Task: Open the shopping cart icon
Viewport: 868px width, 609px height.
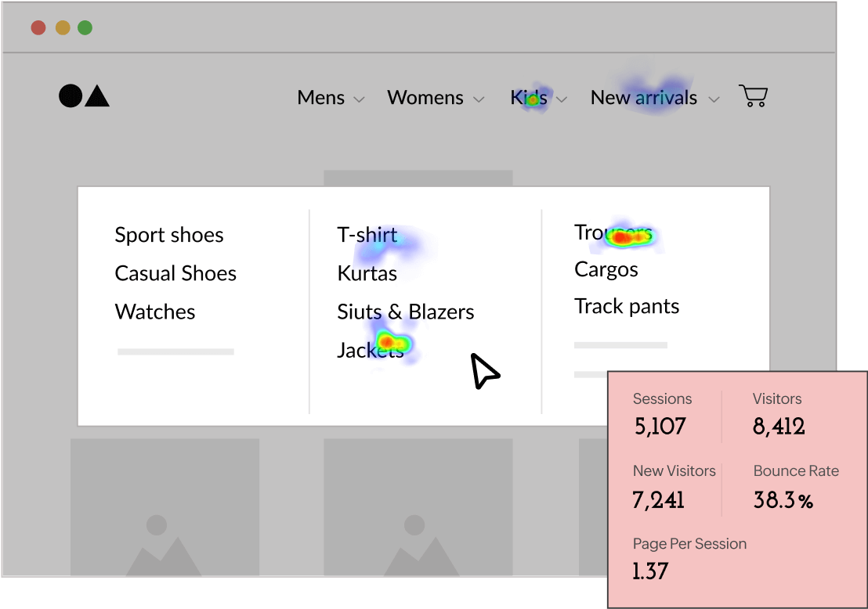Action: click(x=753, y=95)
